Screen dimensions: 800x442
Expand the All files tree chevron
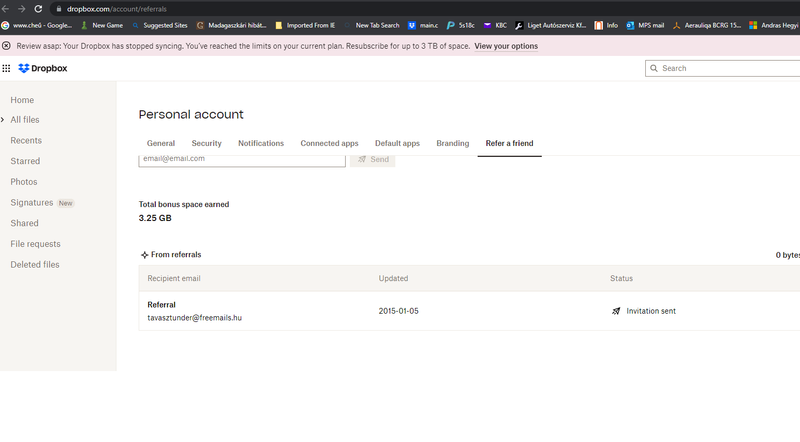(x=3, y=120)
